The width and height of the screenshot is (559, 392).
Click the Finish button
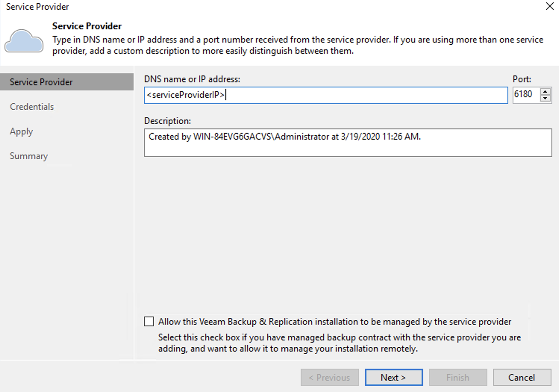point(458,377)
